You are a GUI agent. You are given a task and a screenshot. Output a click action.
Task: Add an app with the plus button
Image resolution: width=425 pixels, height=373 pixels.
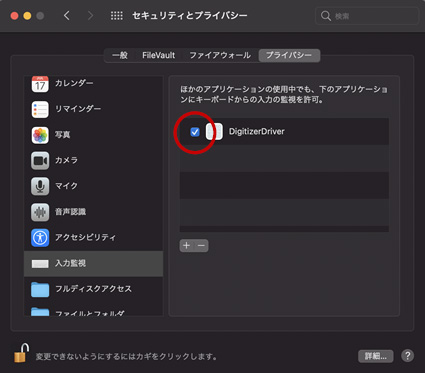[187, 246]
